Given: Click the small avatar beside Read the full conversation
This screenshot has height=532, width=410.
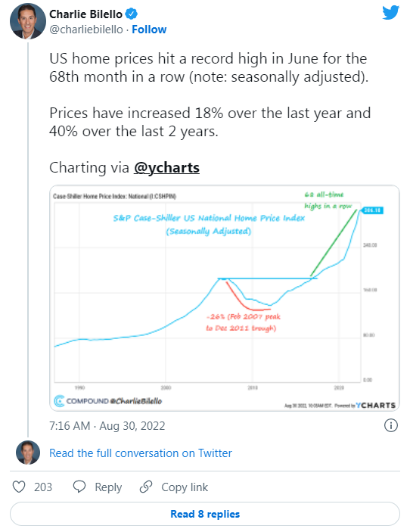Looking at the screenshot, I should tap(28, 453).
